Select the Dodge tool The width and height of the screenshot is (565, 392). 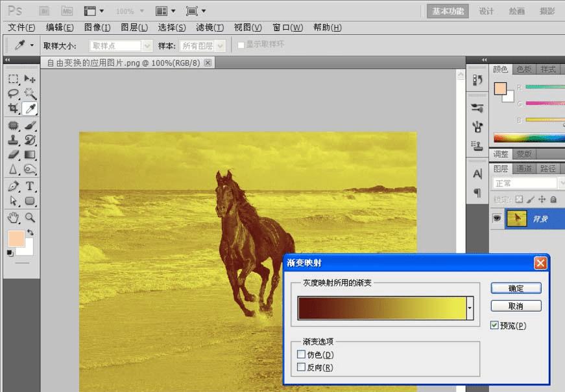tap(30, 169)
